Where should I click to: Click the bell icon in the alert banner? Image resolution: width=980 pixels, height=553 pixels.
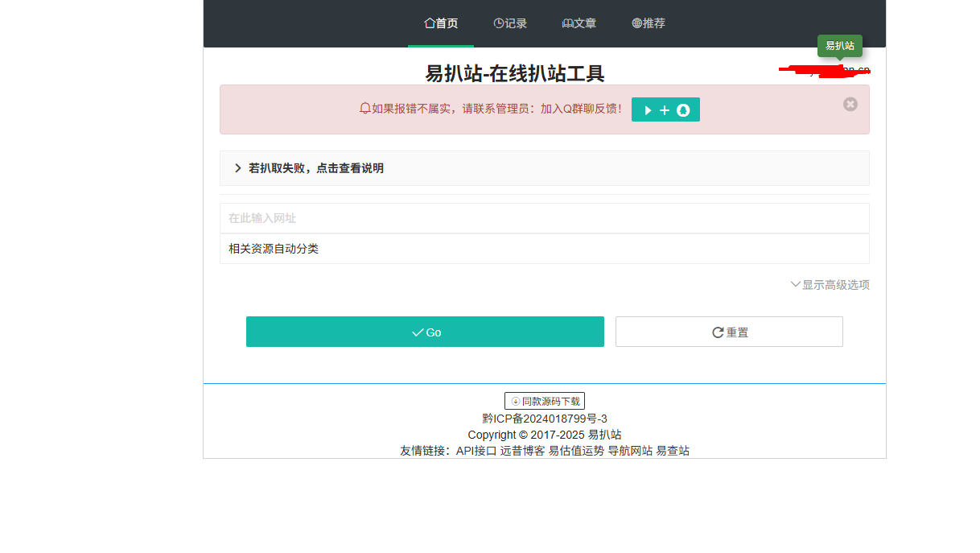364,109
